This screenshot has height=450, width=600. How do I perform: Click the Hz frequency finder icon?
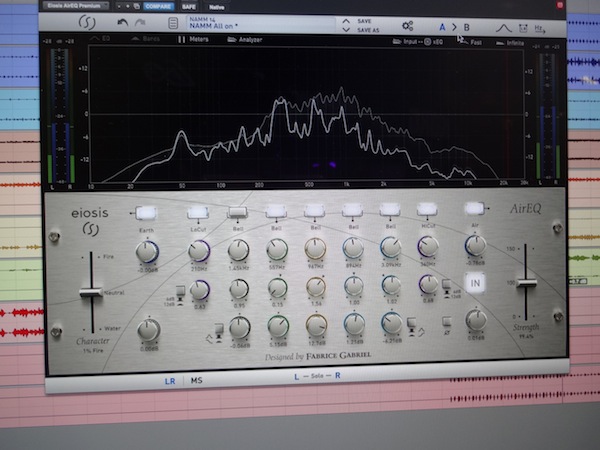coord(540,29)
